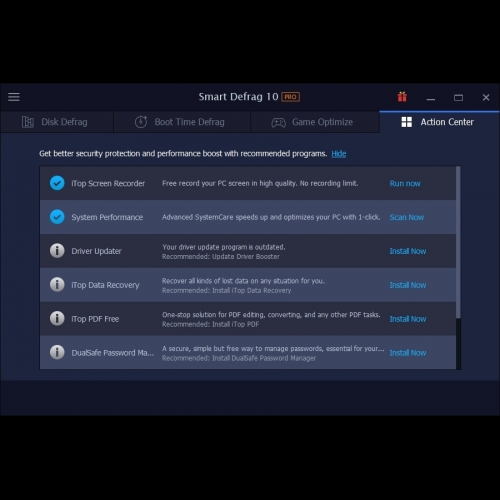
Task: Select the Driver Updater name
Action: click(96, 251)
